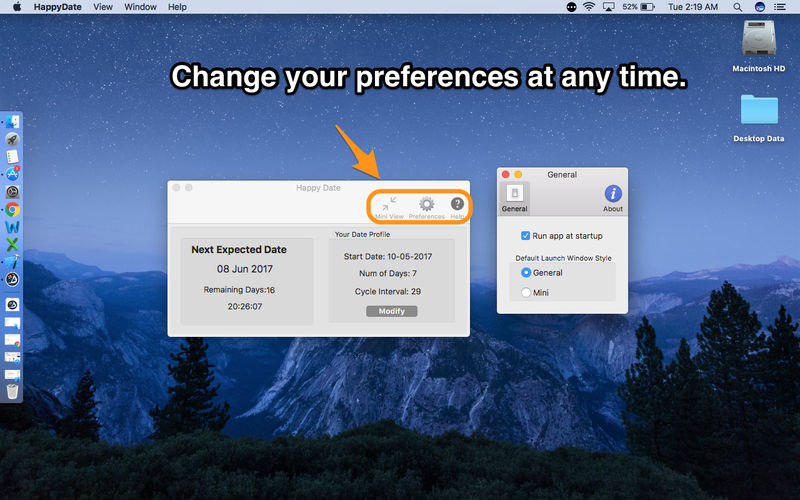Image resolution: width=800 pixels, height=500 pixels.
Task: Open Preferences gear in Happy Date window
Action: pos(427,208)
